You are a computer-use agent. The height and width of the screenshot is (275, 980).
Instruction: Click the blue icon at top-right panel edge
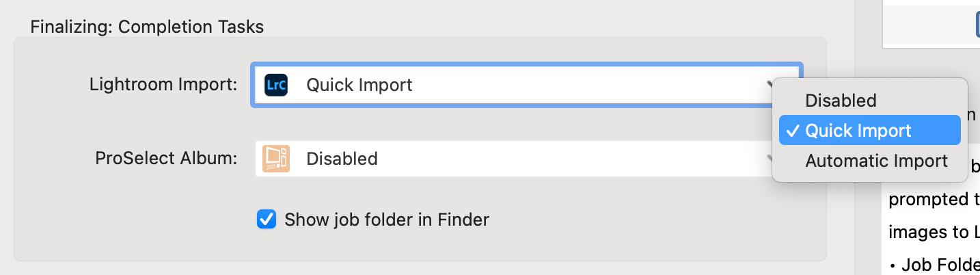tap(977, 25)
